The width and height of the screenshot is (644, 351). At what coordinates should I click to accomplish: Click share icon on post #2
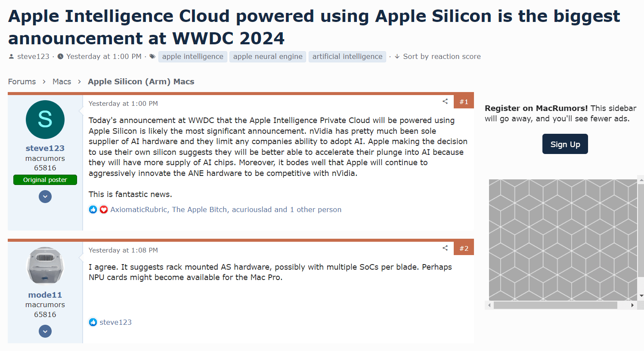point(445,248)
